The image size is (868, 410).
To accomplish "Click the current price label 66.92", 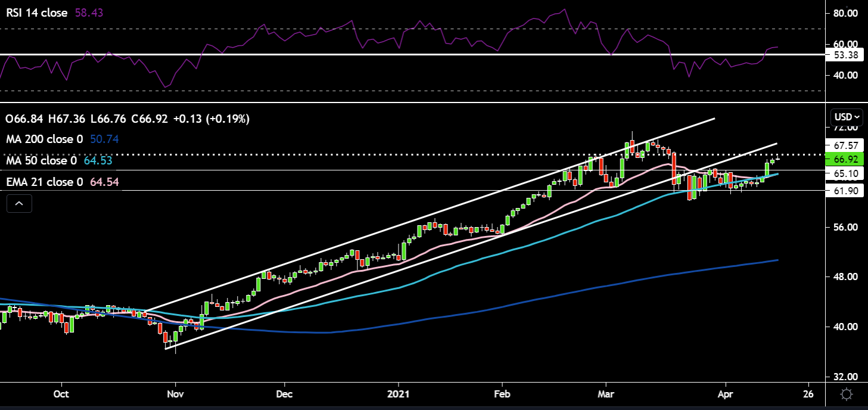I will pos(846,159).
